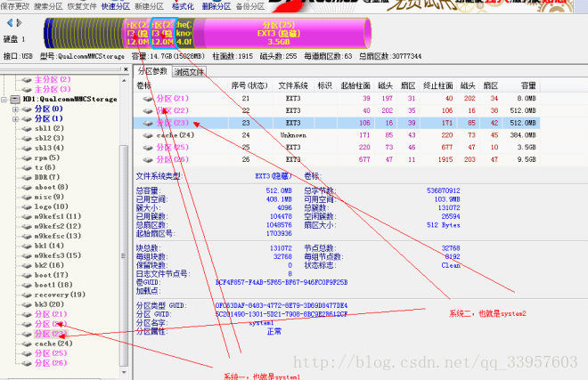The height and width of the screenshot is (380, 588).
Task: Select 主分区(2) in the tree
Action: [x=53, y=79]
